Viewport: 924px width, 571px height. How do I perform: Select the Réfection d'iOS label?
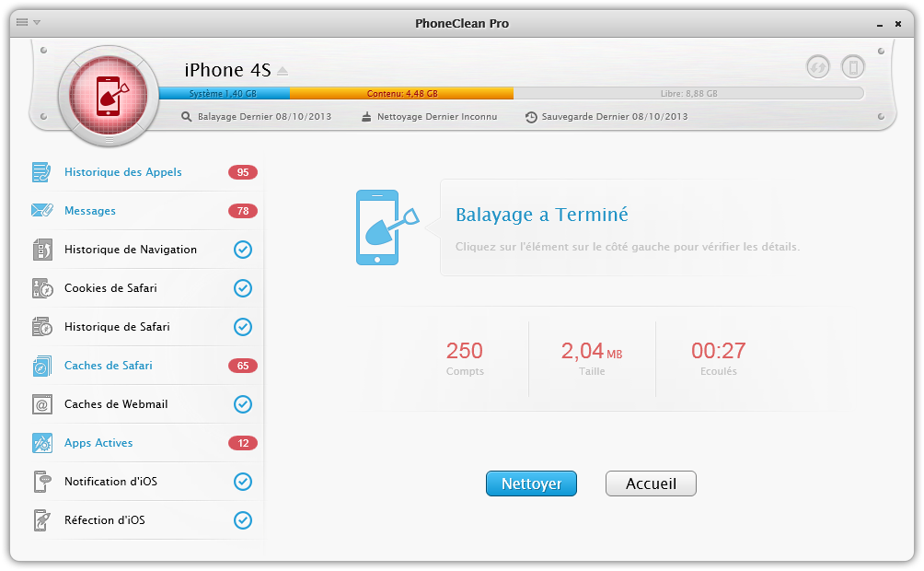(x=105, y=520)
